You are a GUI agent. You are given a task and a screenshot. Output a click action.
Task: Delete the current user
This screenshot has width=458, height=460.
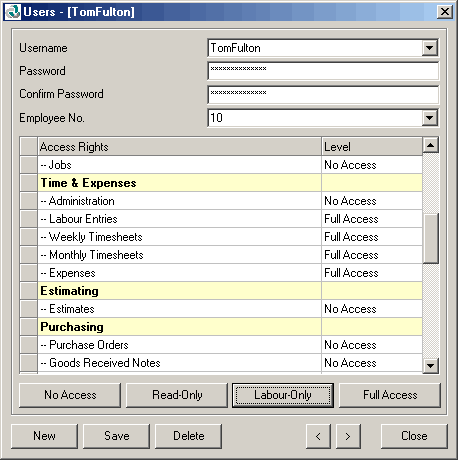pos(188,436)
